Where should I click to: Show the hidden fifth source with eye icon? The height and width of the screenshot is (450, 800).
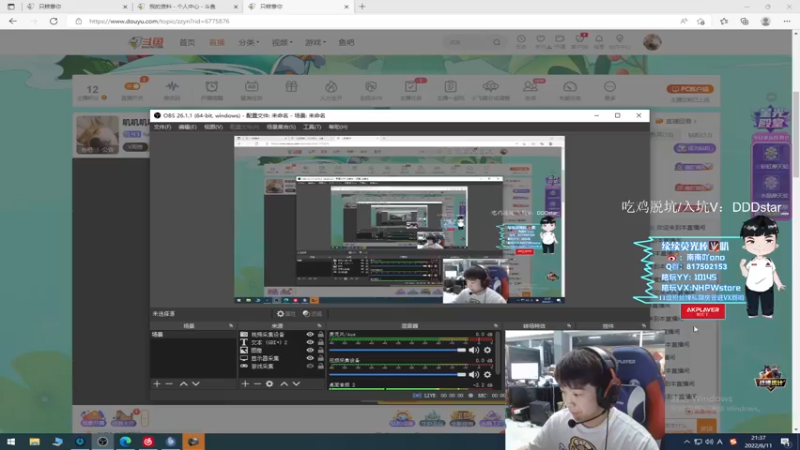coord(310,366)
